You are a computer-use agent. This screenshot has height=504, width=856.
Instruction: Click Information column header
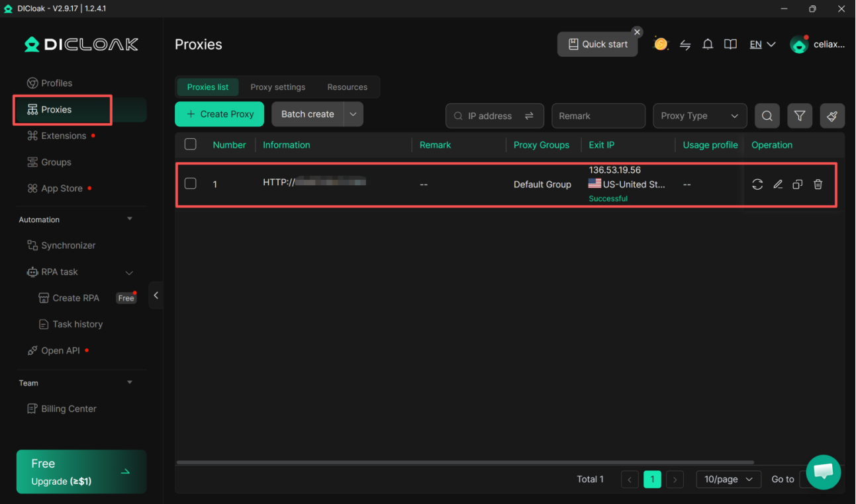tap(286, 145)
